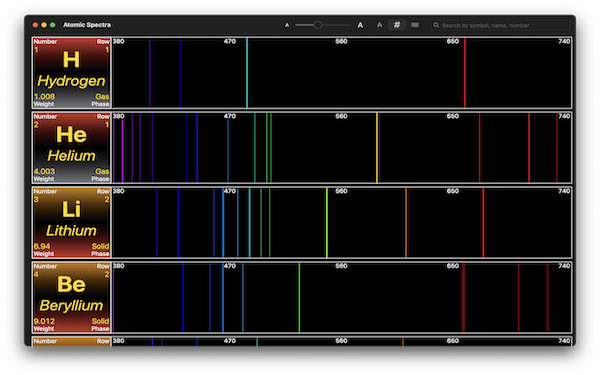Click the Atomic Spectra window title
600x375 pixels.
click(x=87, y=25)
